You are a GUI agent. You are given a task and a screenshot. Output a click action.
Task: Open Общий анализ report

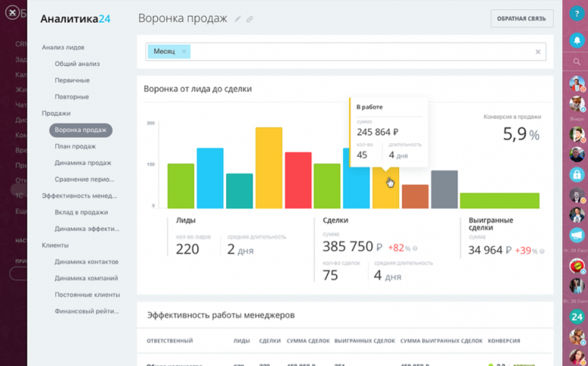click(77, 64)
